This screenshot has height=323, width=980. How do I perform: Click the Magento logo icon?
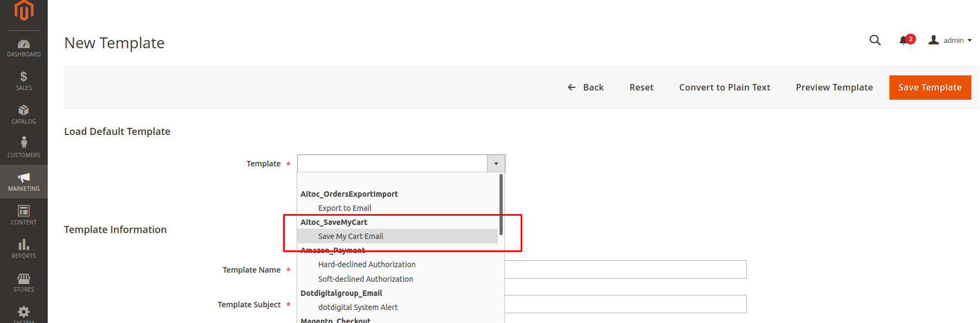[24, 10]
